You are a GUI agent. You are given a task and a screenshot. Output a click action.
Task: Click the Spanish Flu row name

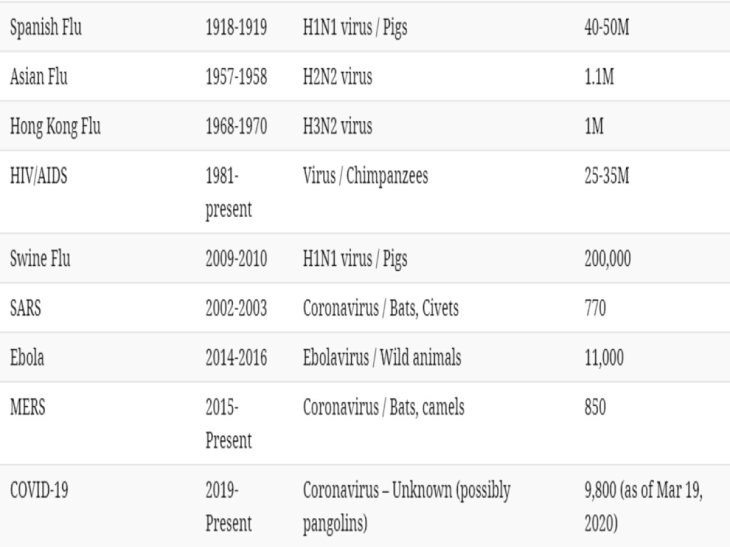(x=46, y=27)
